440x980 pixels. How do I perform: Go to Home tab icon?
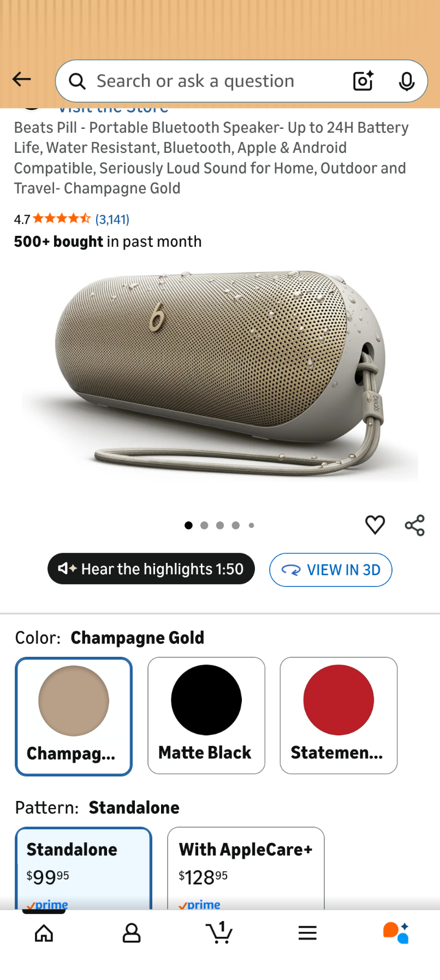tap(44, 933)
